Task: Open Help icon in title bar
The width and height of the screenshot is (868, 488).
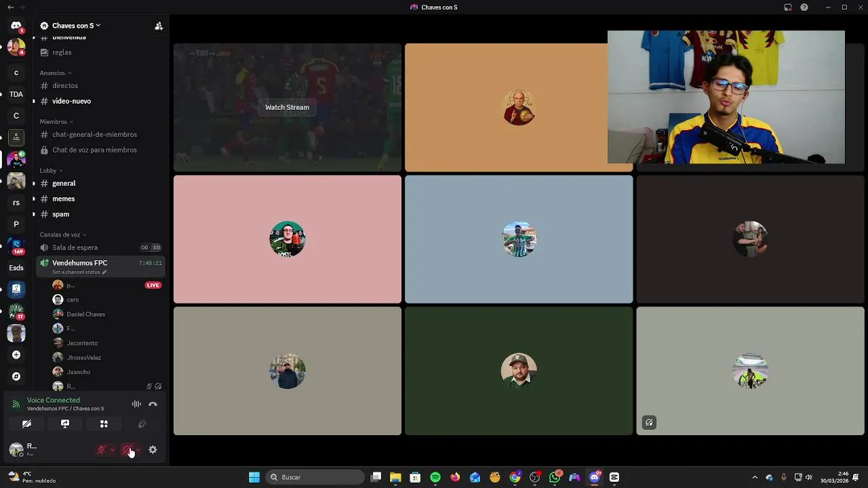Action: 804,7
